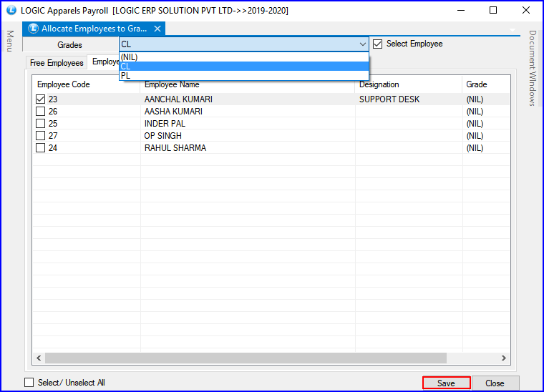Screen dimensions: 544x392
Task: Maximize the LOGIC Apparels Payroll window
Action: [493, 11]
